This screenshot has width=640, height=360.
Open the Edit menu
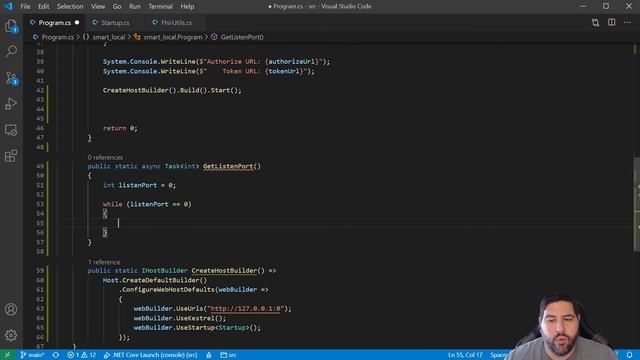click(43, 6)
